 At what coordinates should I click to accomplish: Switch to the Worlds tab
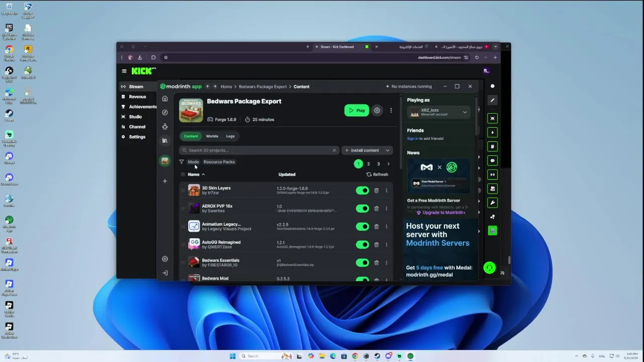point(212,136)
